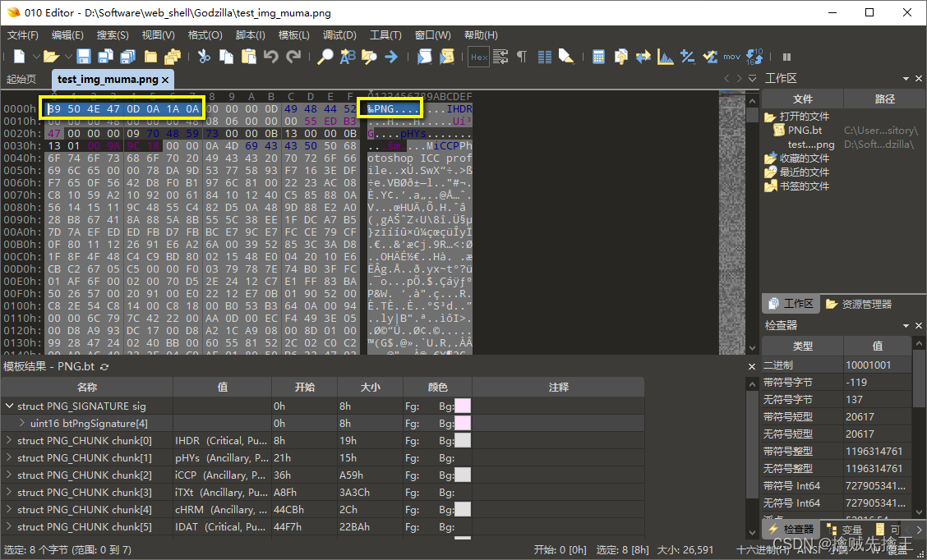Click the 名称 column header
The image size is (927, 560).
(87, 388)
